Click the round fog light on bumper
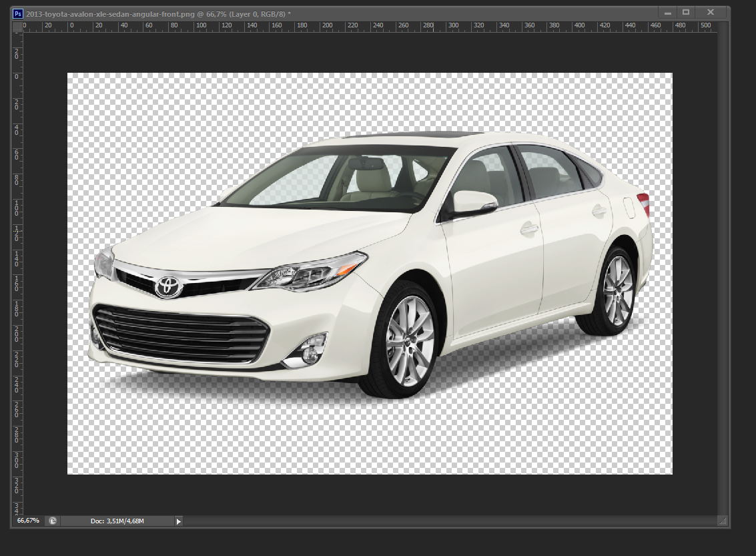The height and width of the screenshot is (556, 756). point(310,354)
